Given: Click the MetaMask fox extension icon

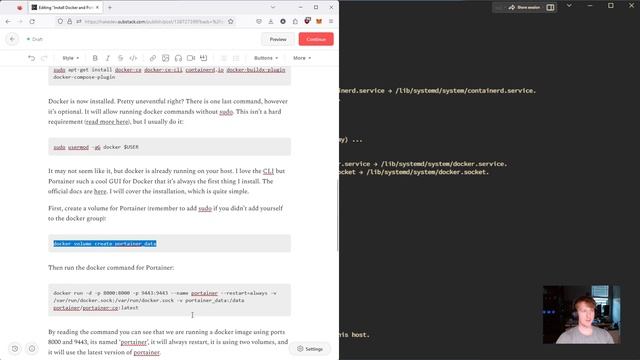Looking at the screenshot, I should click(x=319, y=21).
